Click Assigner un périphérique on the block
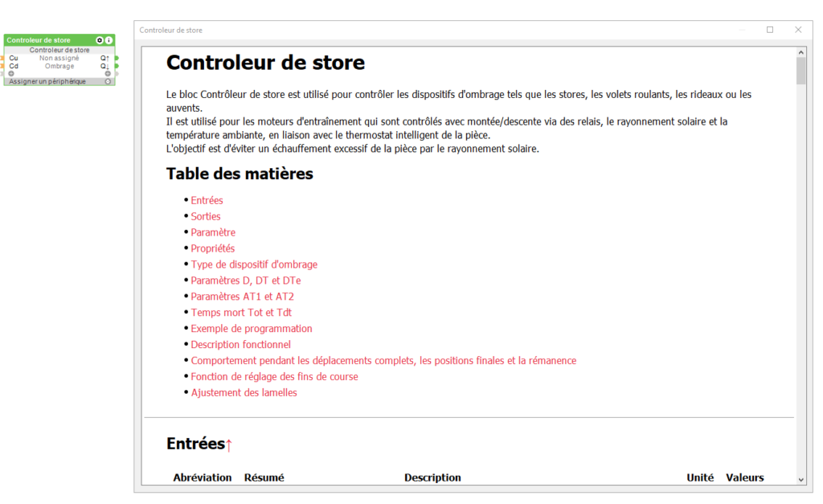Image resolution: width=823 pixels, height=504 pixels. click(47, 81)
